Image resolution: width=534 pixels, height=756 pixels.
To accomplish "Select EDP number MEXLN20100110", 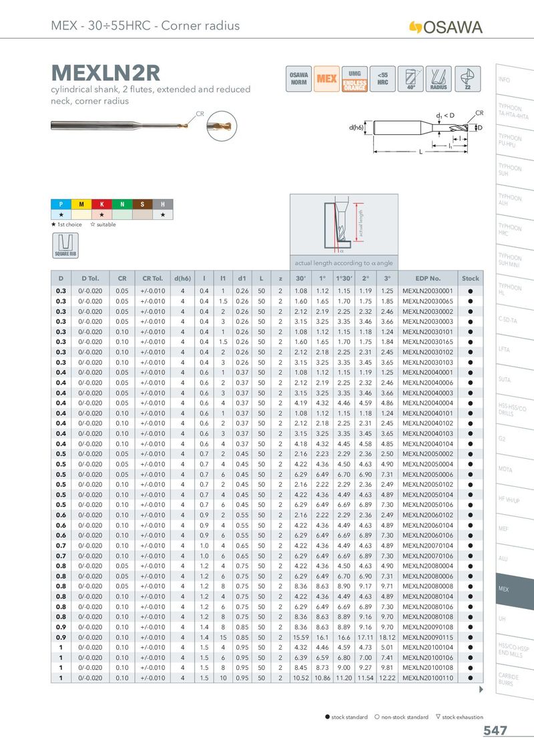I will click(x=428, y=678).
